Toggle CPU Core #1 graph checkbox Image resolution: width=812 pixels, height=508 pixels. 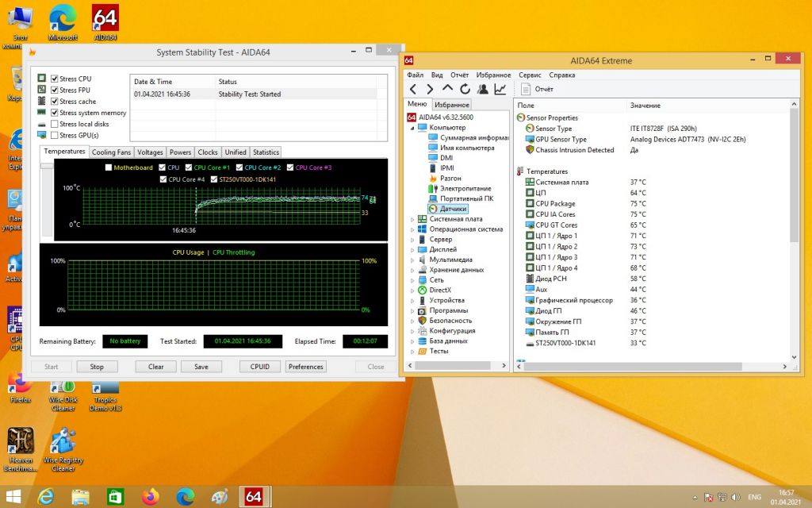(x=189, y=167)
